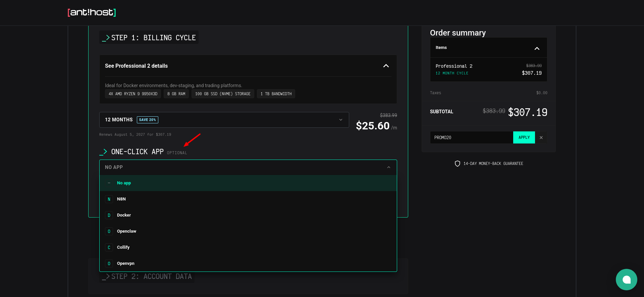
Task: Apply the PROMO20 code
Action: point(524,137)
